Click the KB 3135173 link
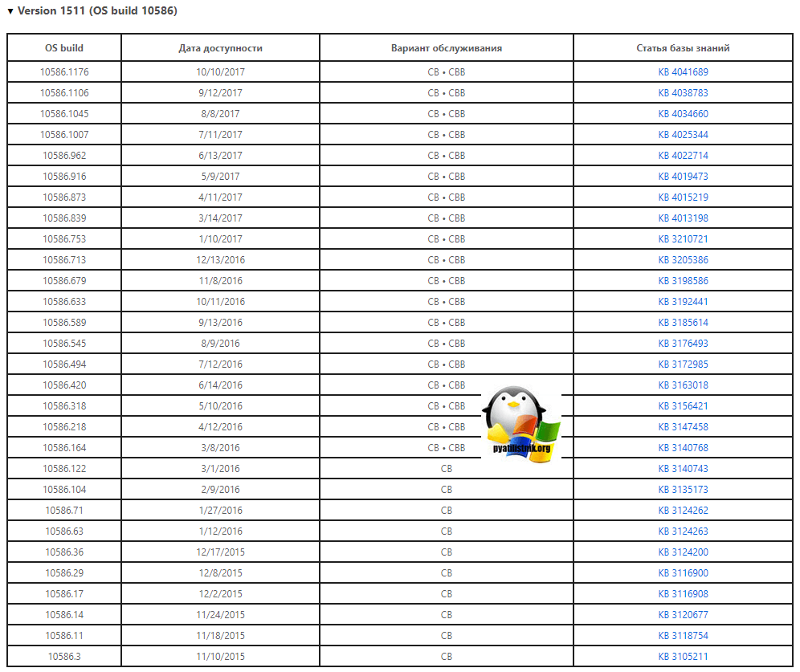This screenshot has height=672, width=800. 683,490
